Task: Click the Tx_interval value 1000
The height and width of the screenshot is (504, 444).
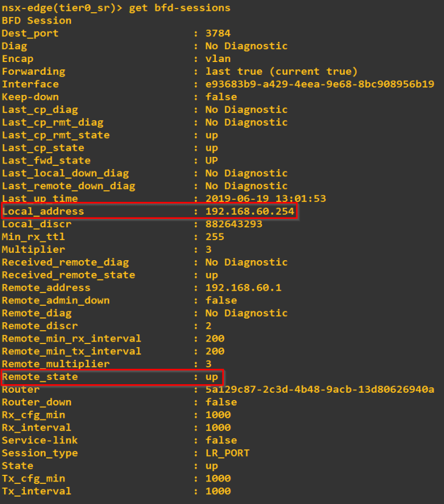Action: pyautogui.click(x=218, y=491)
